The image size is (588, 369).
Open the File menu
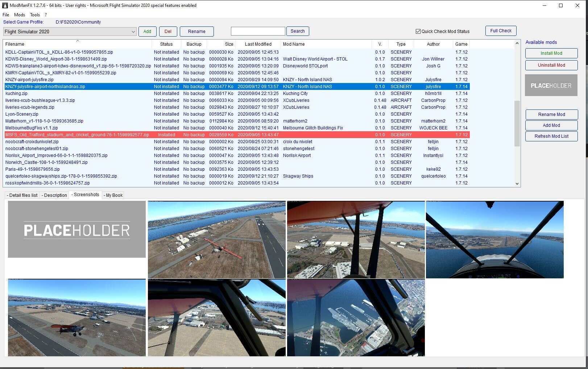coord(5,15)
